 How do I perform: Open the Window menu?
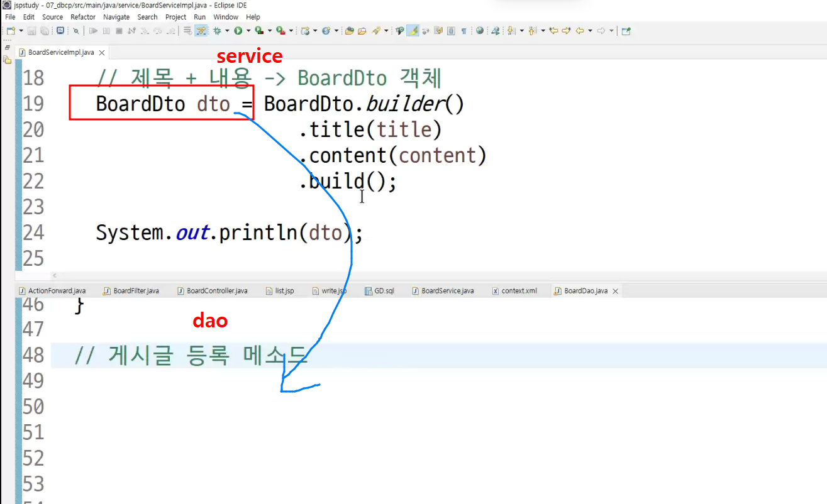pos(226,17)
